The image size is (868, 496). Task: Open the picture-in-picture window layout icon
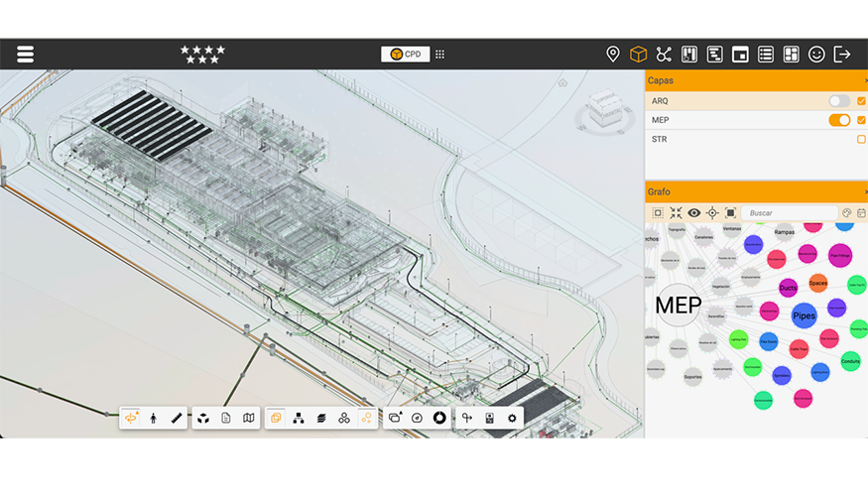740,55
